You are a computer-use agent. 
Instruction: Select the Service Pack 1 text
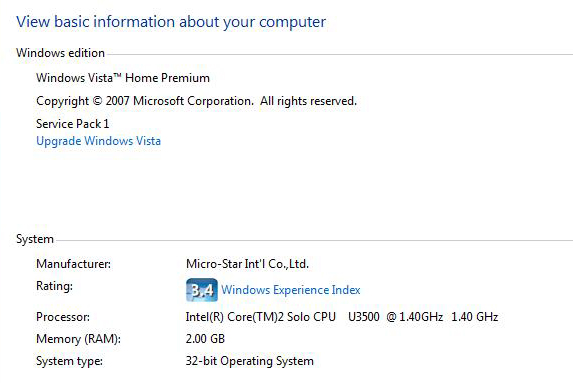pyautogui.click(x=72, y=124)
